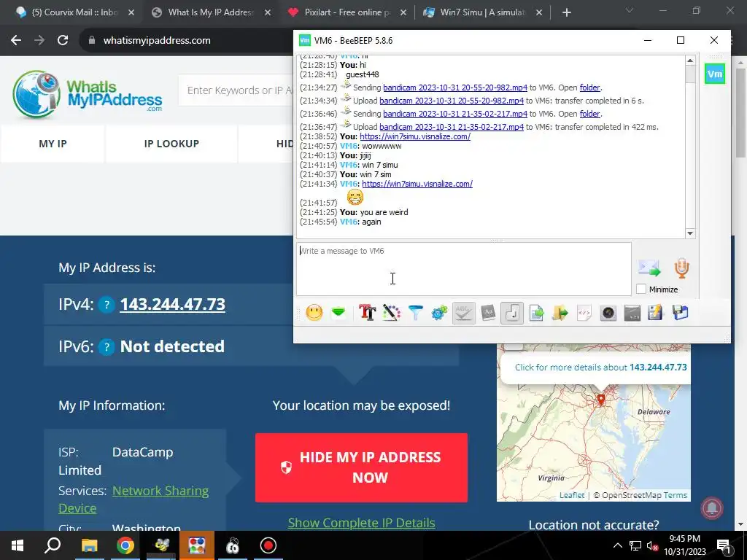Click the WhatIsMyIPAddress logo

(88, 94)
